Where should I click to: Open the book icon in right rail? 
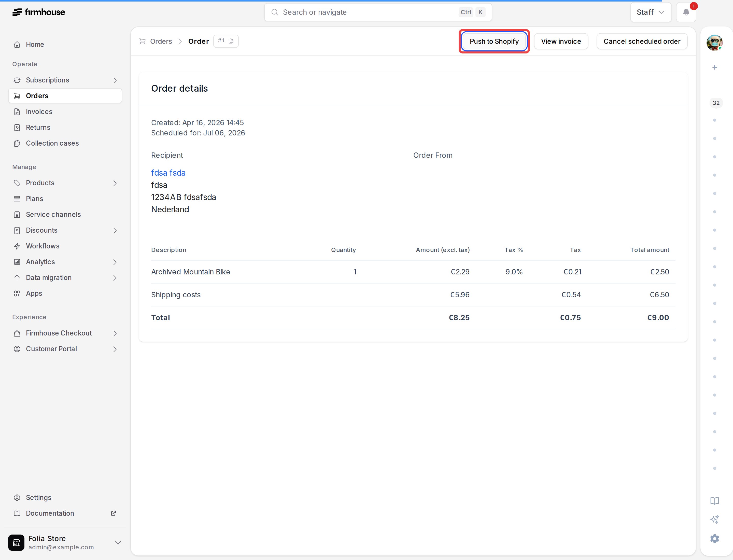coord(714,501)
